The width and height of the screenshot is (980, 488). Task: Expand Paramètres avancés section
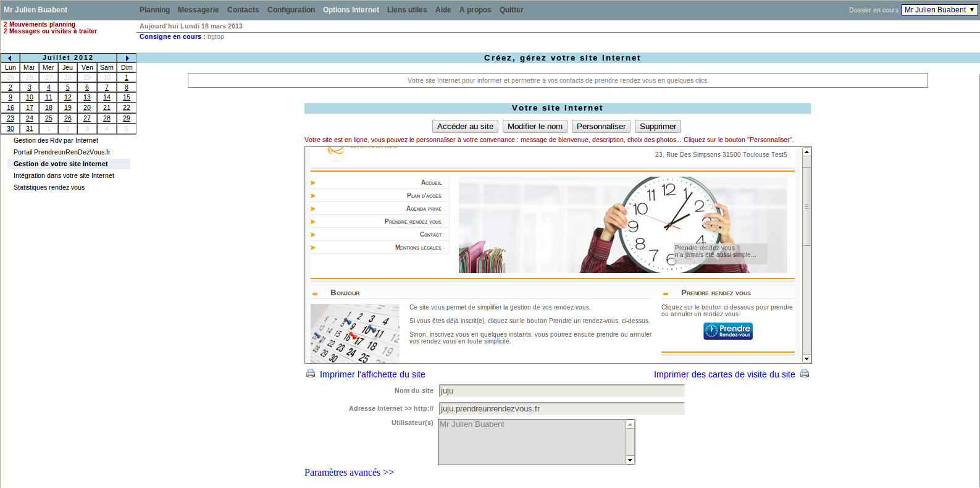(349, 473)
